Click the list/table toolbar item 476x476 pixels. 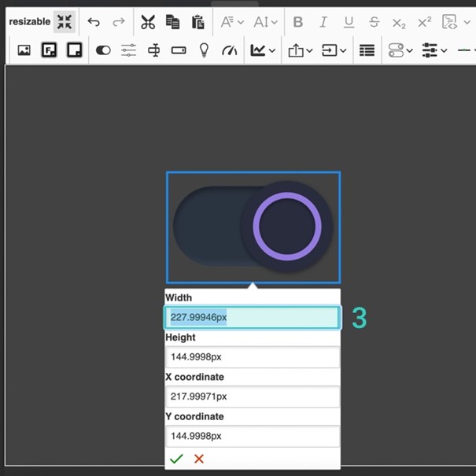[367, 50]
